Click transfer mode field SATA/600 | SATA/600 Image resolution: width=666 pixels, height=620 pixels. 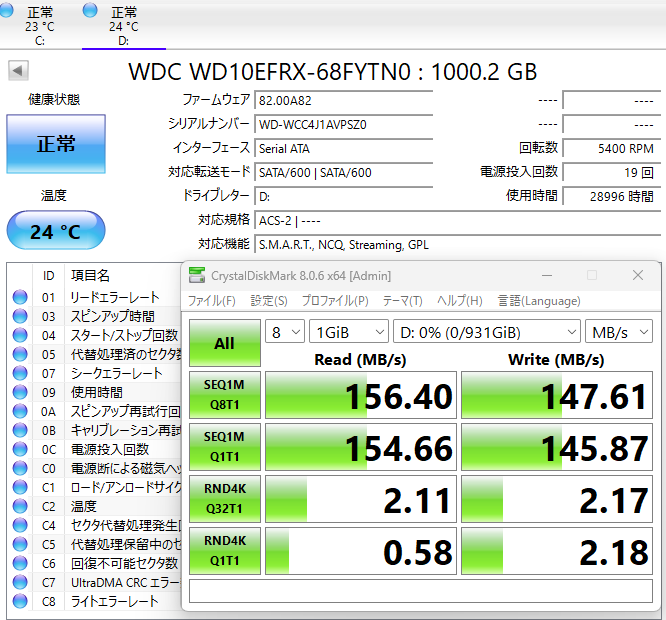pyautogui.click(x=344, y=172)
